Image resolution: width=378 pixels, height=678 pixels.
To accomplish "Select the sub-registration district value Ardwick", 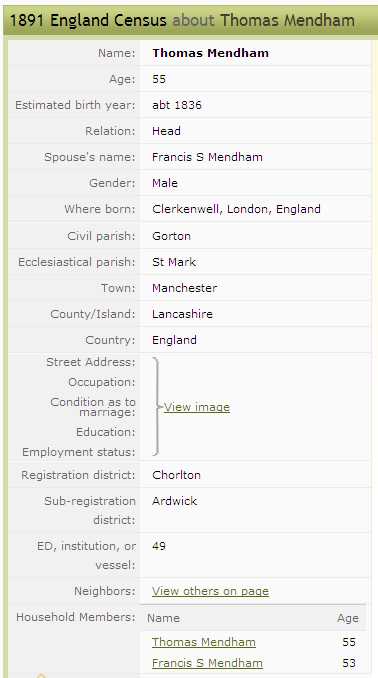I will pos(174,501).
